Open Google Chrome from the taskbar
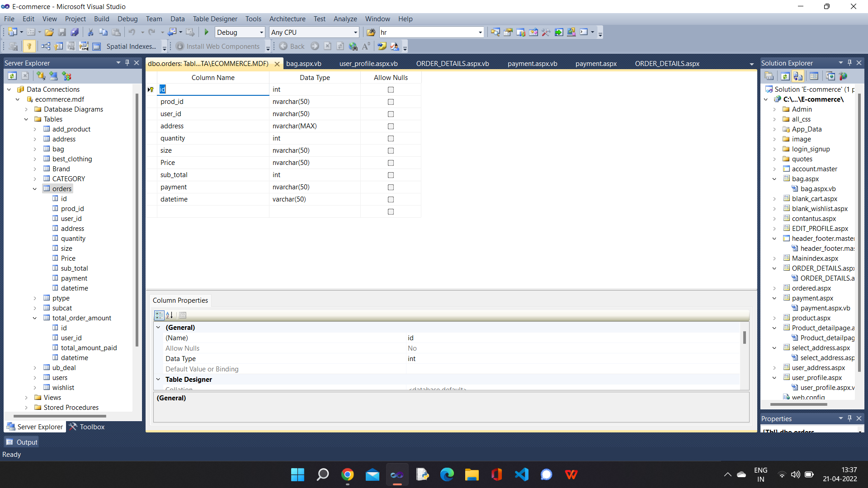868x488 pixels. (347, 474)
